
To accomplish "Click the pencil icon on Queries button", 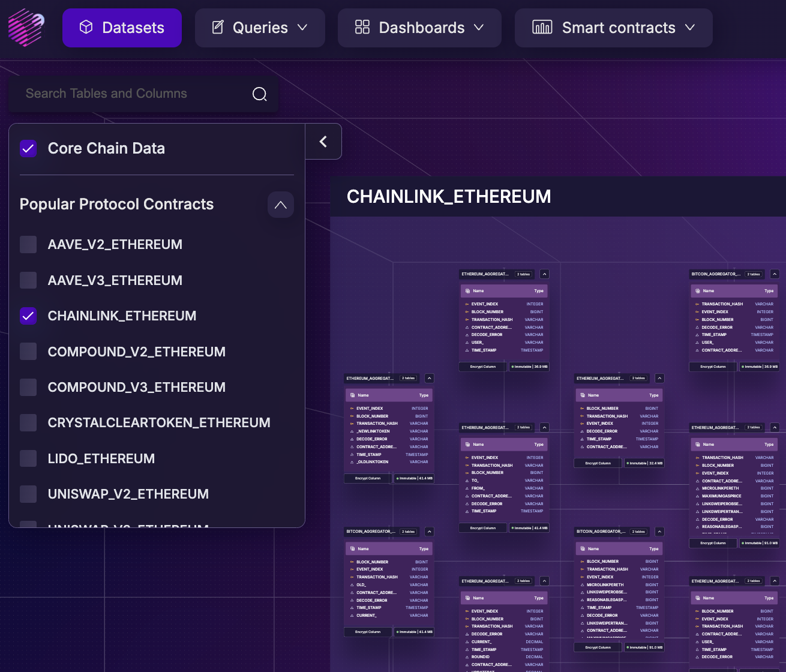I will 218,27.
